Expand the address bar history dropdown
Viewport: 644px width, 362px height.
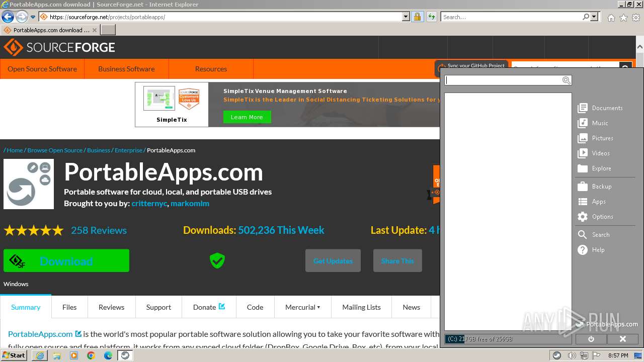406,17
